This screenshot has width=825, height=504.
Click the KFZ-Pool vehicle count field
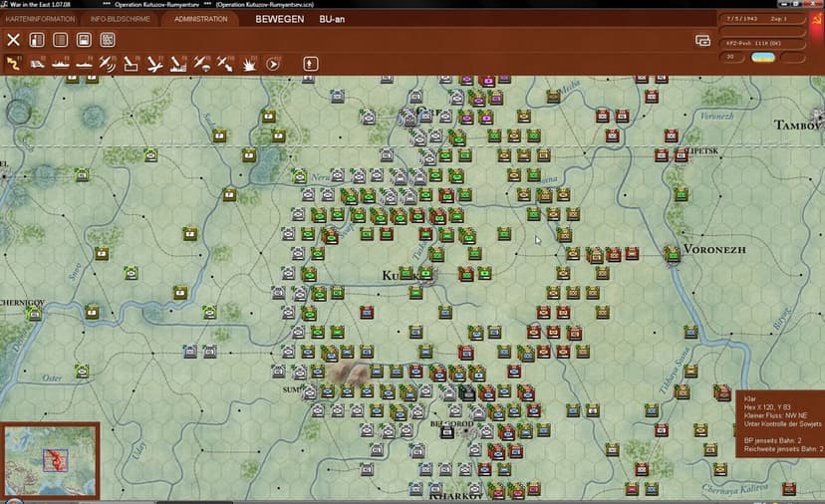[x=762, y=43]
